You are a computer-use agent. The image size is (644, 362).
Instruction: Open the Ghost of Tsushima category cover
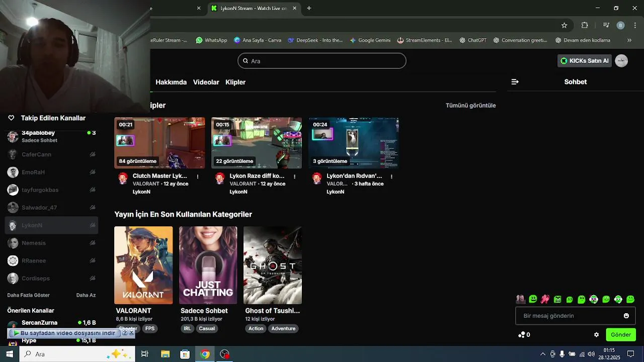pyautogui.click(x=273, y=265)
